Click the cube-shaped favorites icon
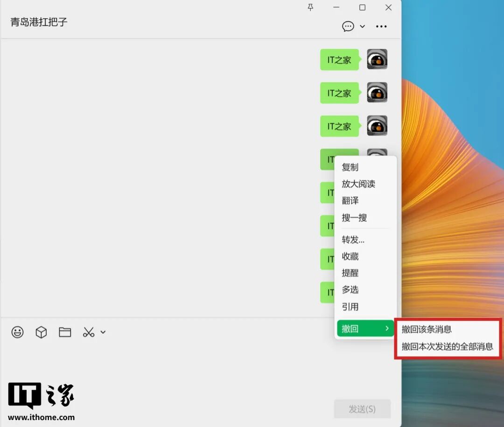Image resolution: width=504 pixels, height=427 pixels. tap(42, 332)
